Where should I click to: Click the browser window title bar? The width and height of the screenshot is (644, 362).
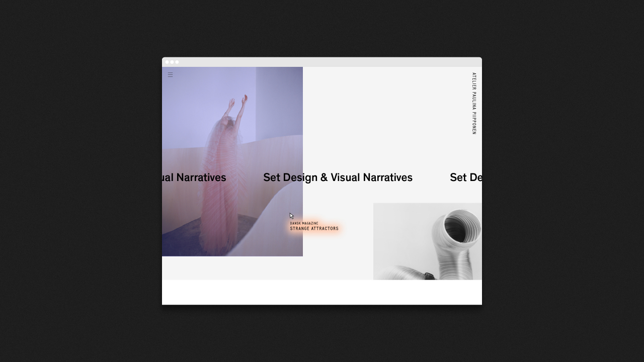[x=322, y=62]
